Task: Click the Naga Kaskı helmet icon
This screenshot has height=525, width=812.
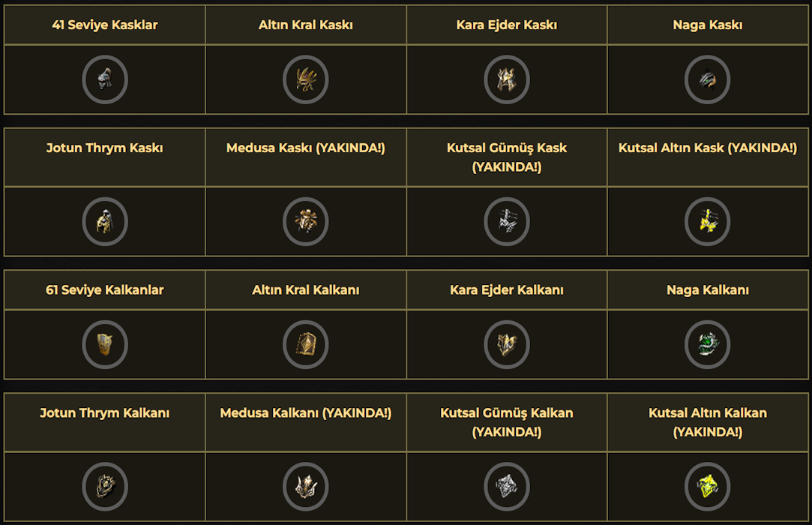Action: (708, 79)
